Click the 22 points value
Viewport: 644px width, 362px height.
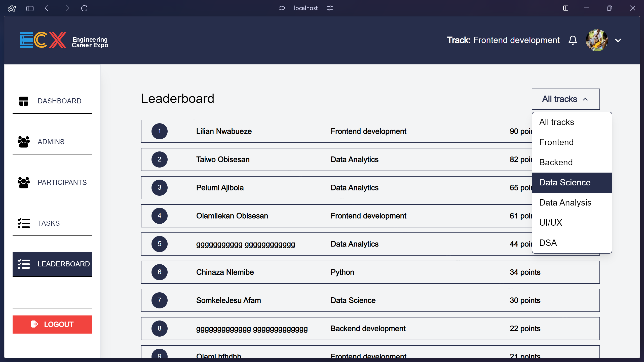coord(525,329)
